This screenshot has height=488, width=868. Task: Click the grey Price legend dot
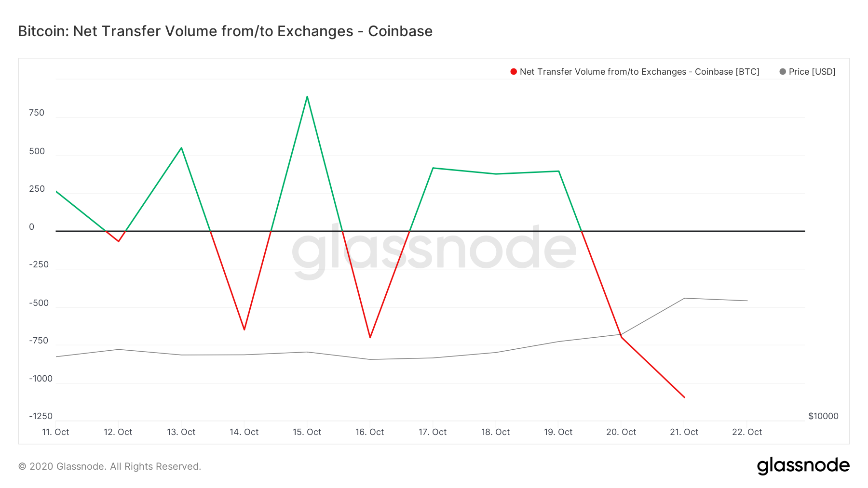pyautogui.click(x=783, y=72)
